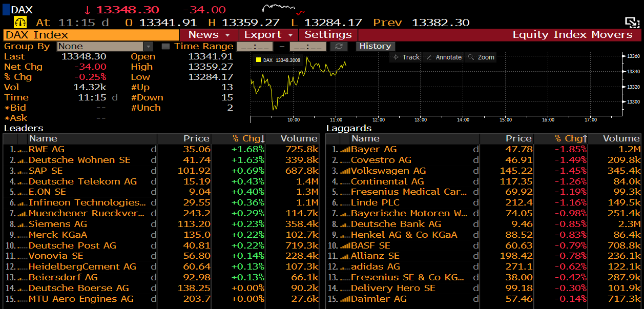
Task: Select the Annotate pencil tool on the chart
Action: [x=444, y=57]
